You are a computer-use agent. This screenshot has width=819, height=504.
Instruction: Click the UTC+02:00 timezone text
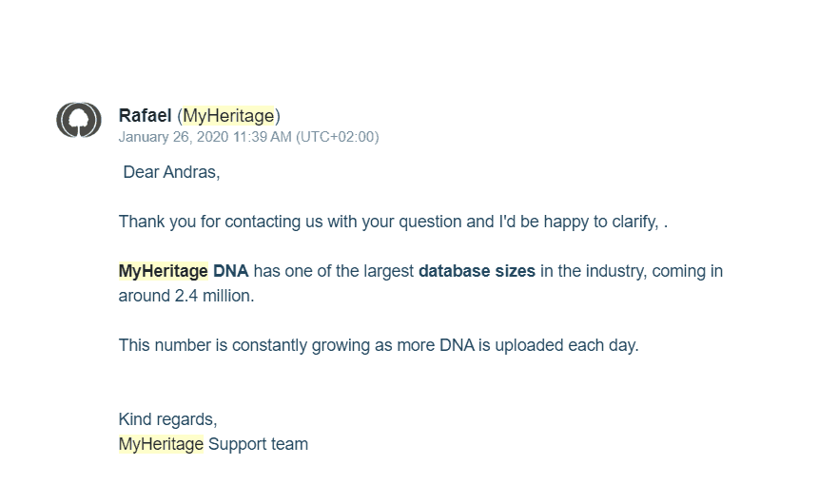[x=338, y=137]
